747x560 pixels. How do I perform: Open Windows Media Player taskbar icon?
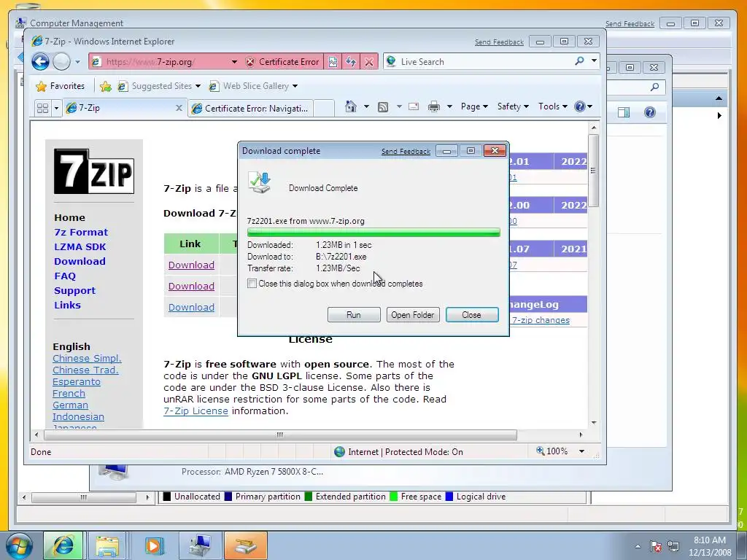(153, 545)
